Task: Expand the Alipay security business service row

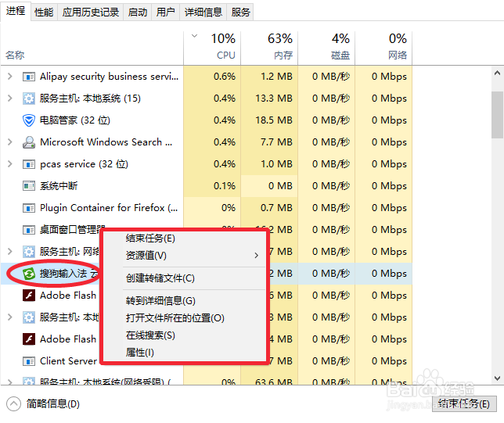Action: pyautogui.click(x=10, y=77)
